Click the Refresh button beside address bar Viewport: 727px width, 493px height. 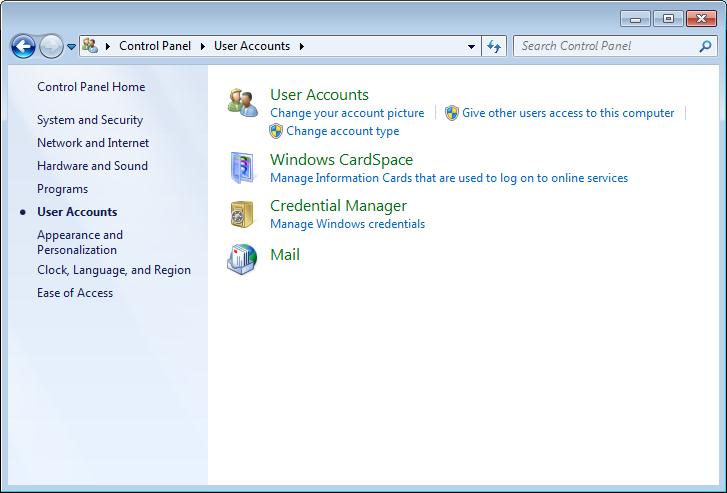pyautogui.click(x=494, y=46)
